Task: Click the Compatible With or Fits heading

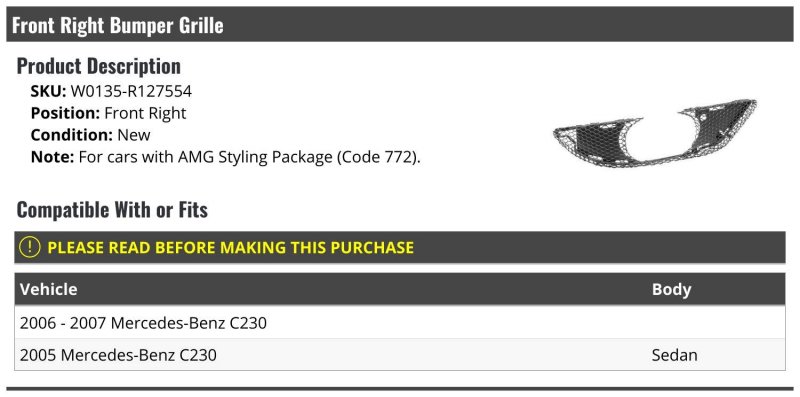Action: 112,210
